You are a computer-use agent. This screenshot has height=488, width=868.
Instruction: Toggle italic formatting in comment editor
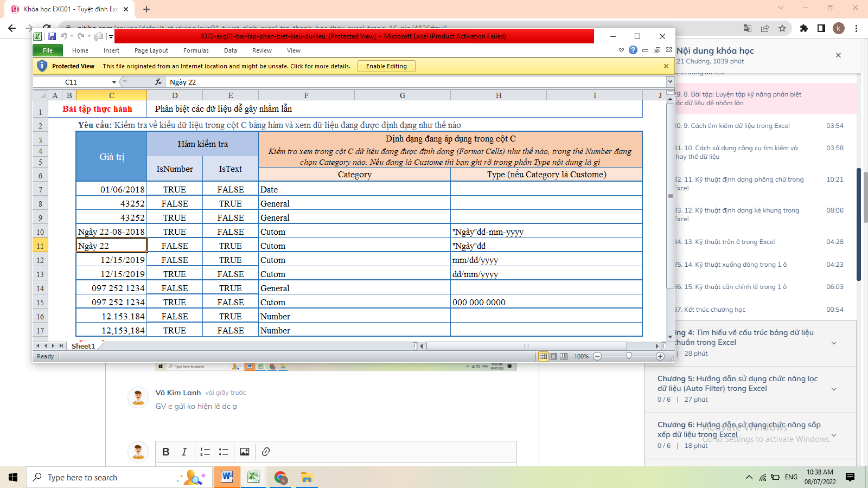click(x=184, y=452)
